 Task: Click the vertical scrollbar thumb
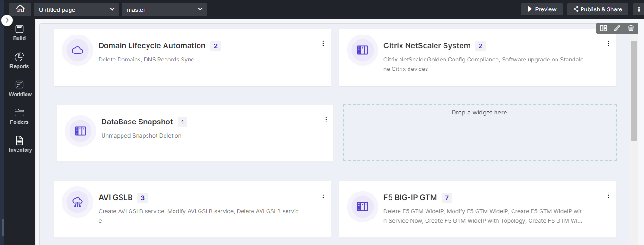tap(634, 90)
